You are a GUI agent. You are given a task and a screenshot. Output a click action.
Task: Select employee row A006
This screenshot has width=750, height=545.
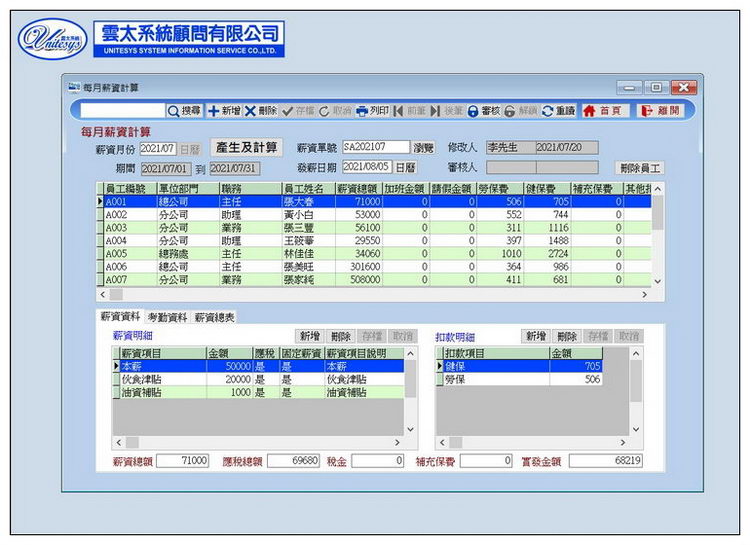[374, 267]
